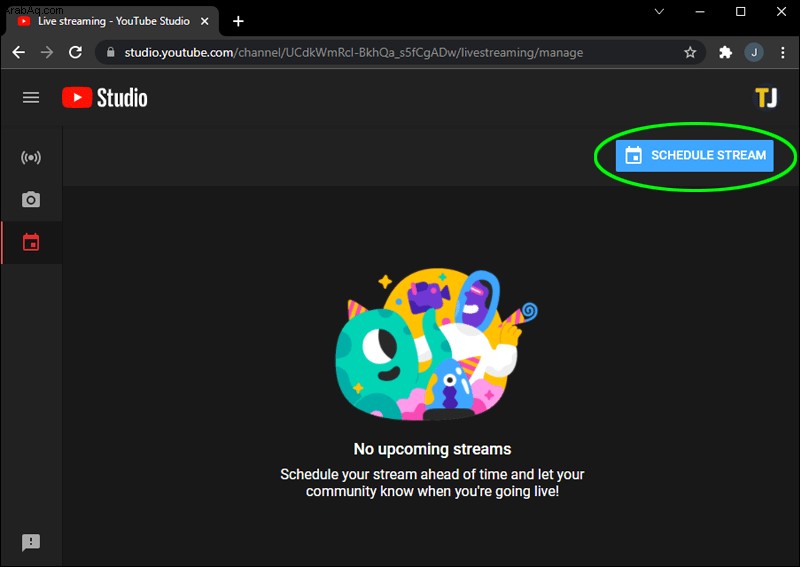800x567 pixels.
Task: Expand the tab search chevron in the title bar
Action: pyautogui.click(x=659, y=11)
